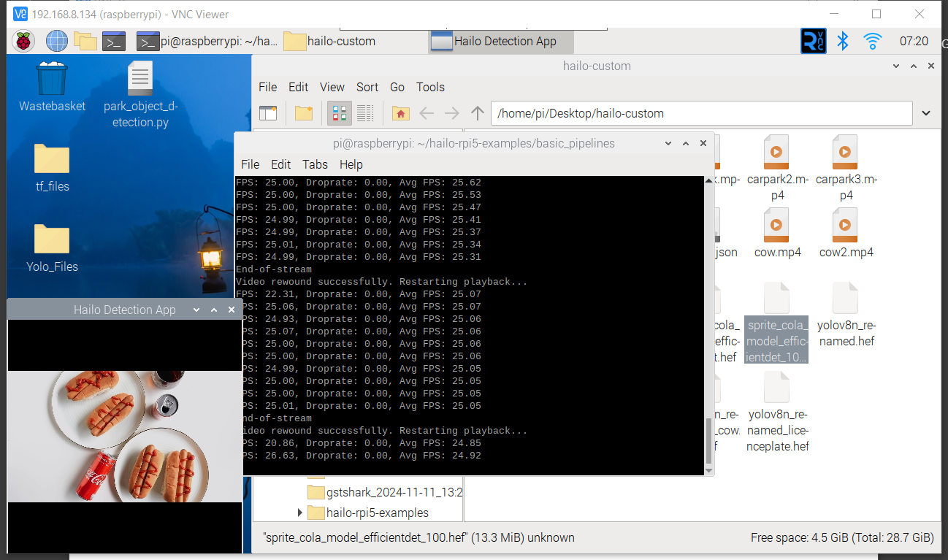Switch to icon view mode
The width and height of the screenshot is (948, 560).
click(x=340, y=113)
